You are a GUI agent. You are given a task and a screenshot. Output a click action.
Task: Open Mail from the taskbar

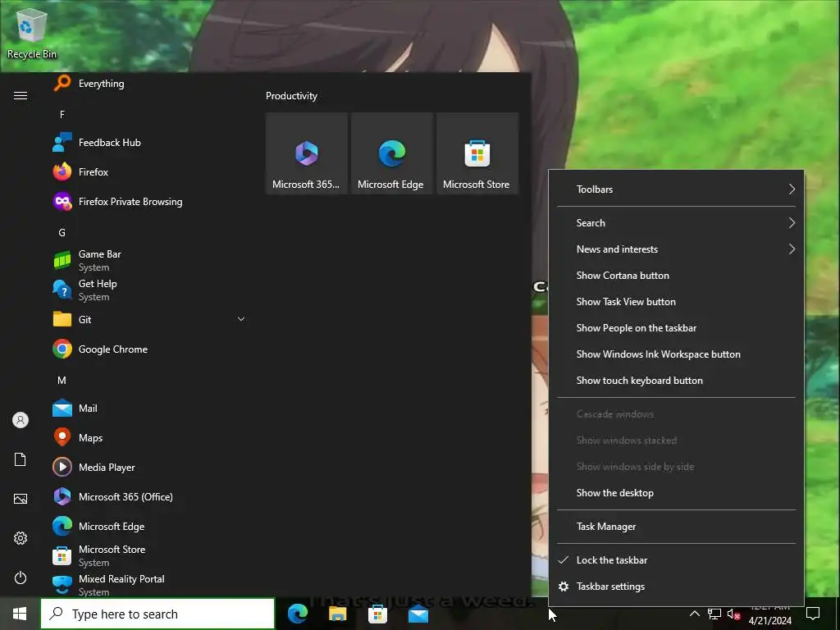[418, 614]
